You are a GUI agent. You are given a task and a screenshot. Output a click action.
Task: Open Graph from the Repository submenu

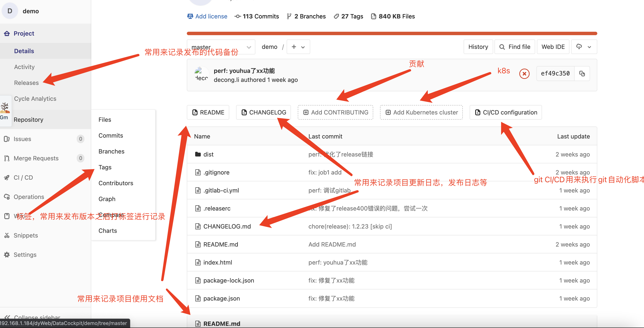point(107,199)
